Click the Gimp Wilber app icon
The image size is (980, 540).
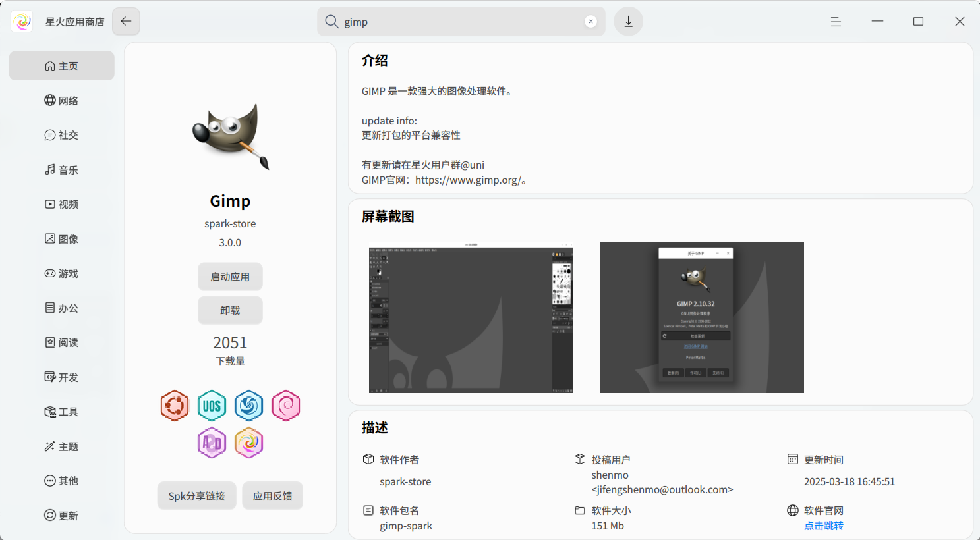pyautogui.click(x=231, y=136)
